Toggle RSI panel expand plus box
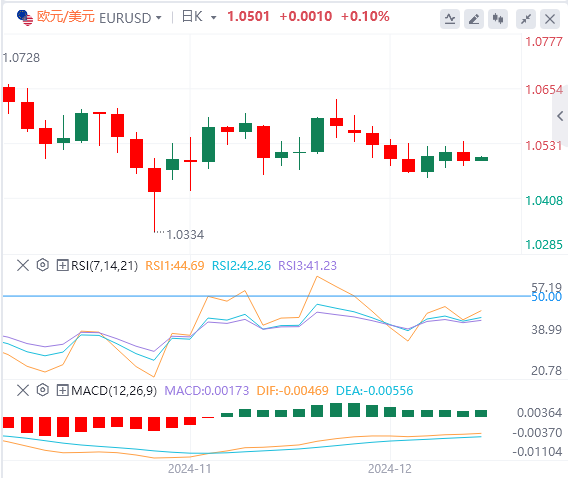The image size is (568, 478). point(62,265)
